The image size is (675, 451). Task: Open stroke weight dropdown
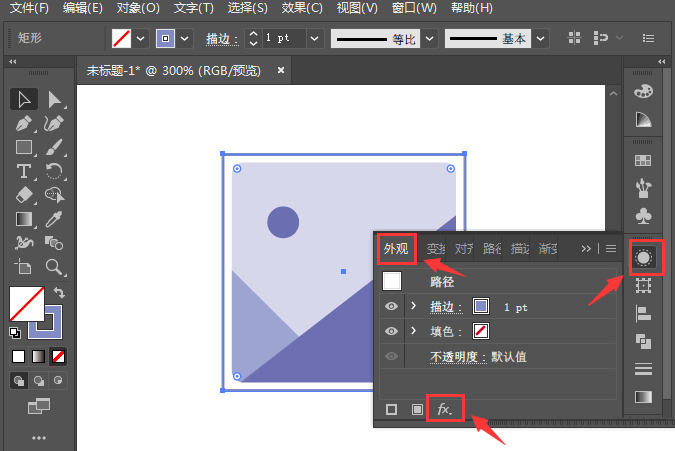coord(315,39)
